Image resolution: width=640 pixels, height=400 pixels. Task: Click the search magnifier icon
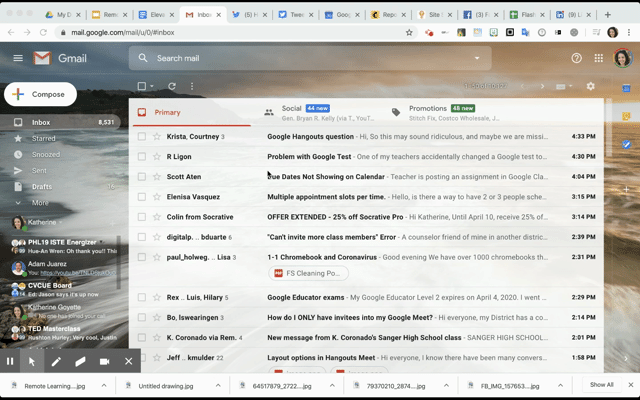pyautogui.click(x=143, y=58)
